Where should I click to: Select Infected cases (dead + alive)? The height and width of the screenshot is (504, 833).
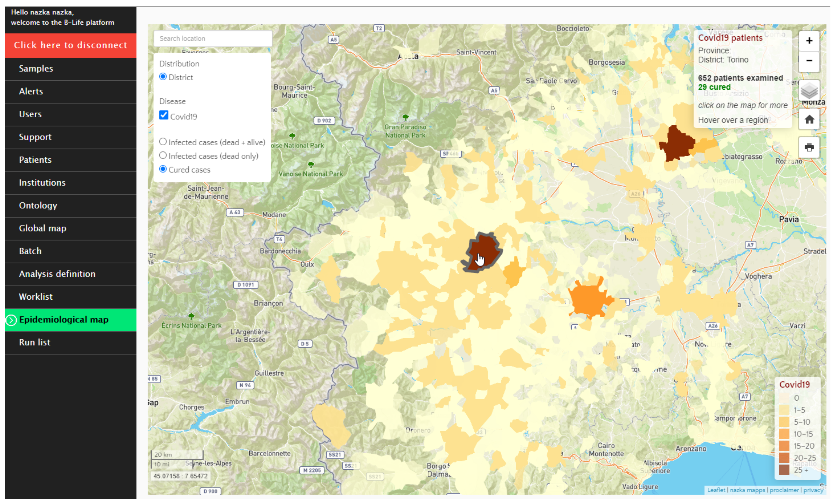coord(163,142)
